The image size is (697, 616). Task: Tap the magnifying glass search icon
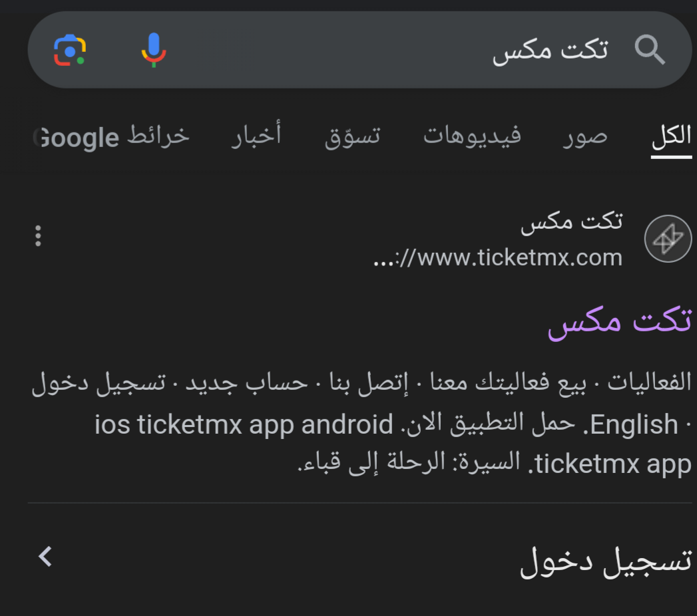pyautogui.click(x=650, y=50)
